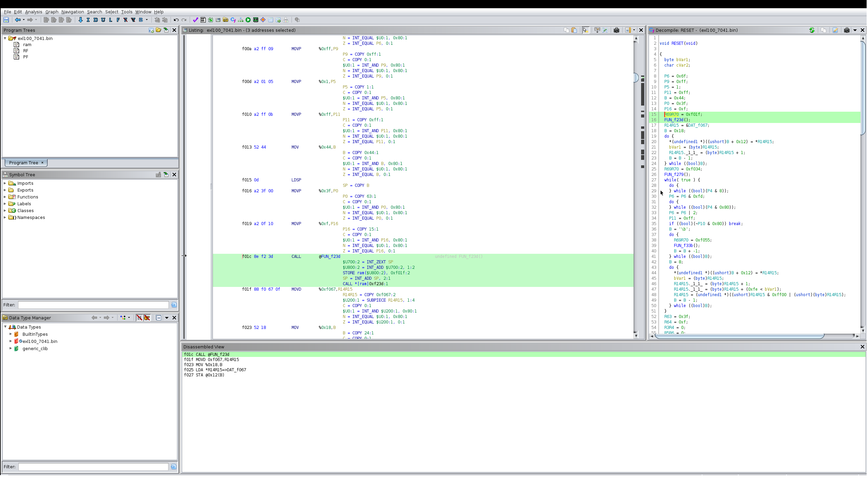Open the Decompiler via the Cf toolbar icon
This screenshot has width=868, height=484.
point(233,20)
